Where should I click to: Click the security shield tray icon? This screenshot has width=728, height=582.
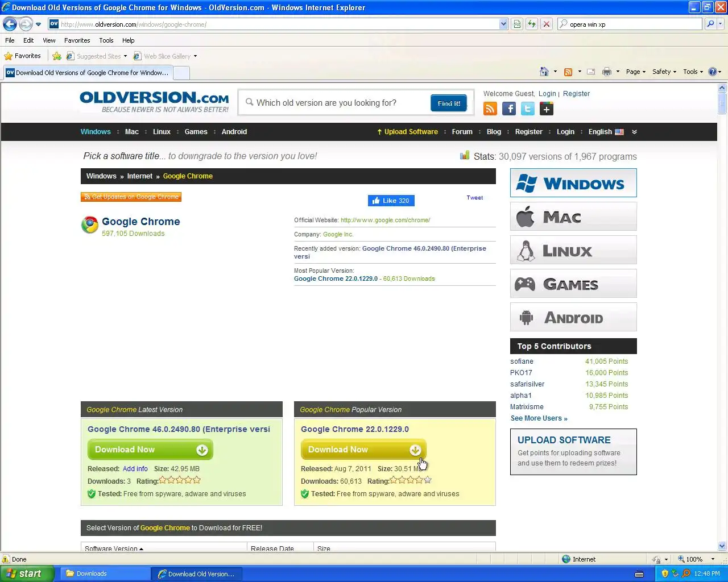point(665,573)
